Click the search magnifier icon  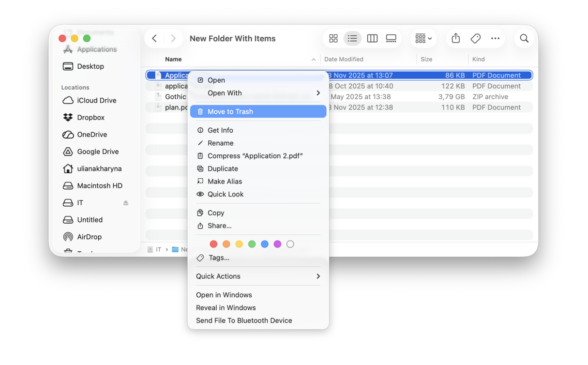[524, 38]
